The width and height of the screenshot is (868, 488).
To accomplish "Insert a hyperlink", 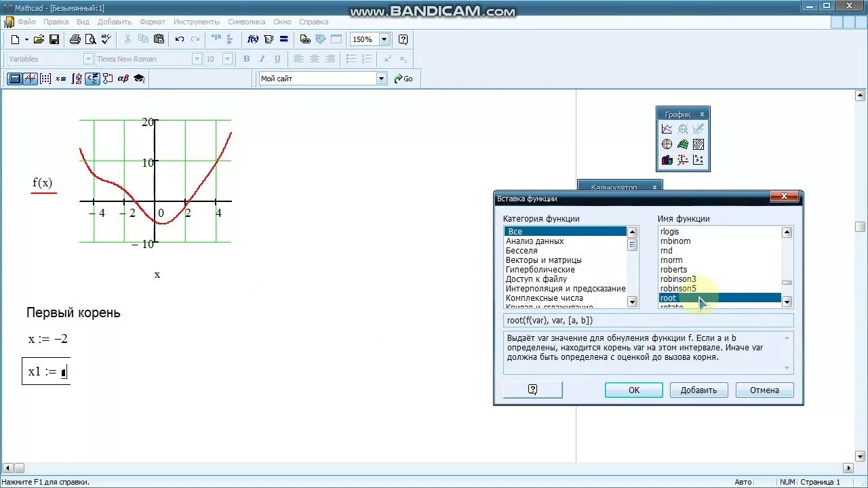I will tap(305, 39).
